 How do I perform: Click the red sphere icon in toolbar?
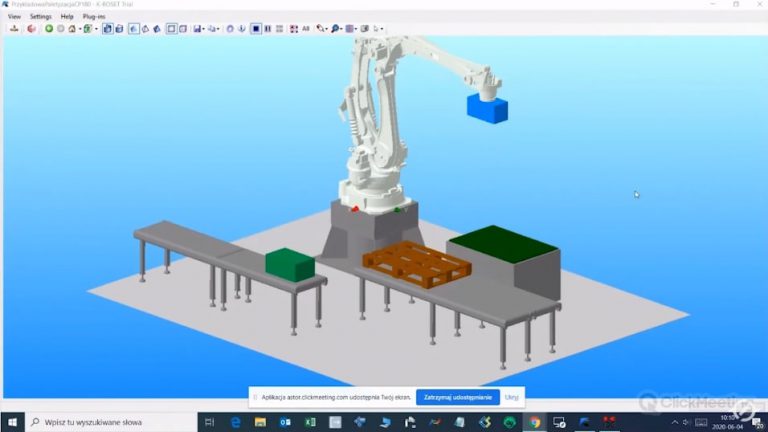tap(31, 29)
